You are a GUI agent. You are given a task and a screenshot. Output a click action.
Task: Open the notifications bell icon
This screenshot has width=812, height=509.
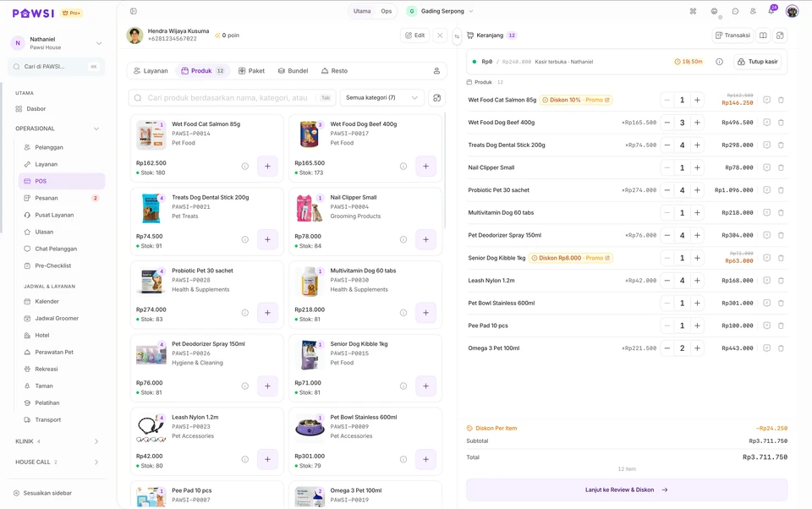[771, 11]
